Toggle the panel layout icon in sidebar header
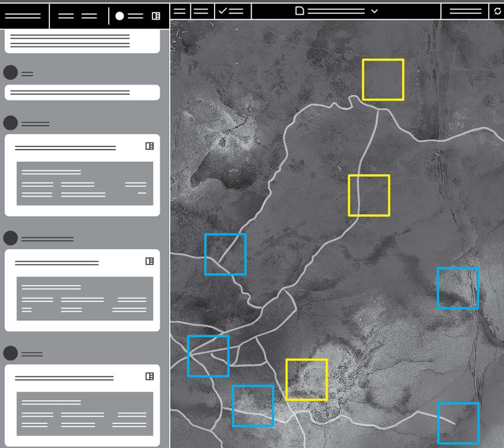504x448 pixels. click(156, 16)
